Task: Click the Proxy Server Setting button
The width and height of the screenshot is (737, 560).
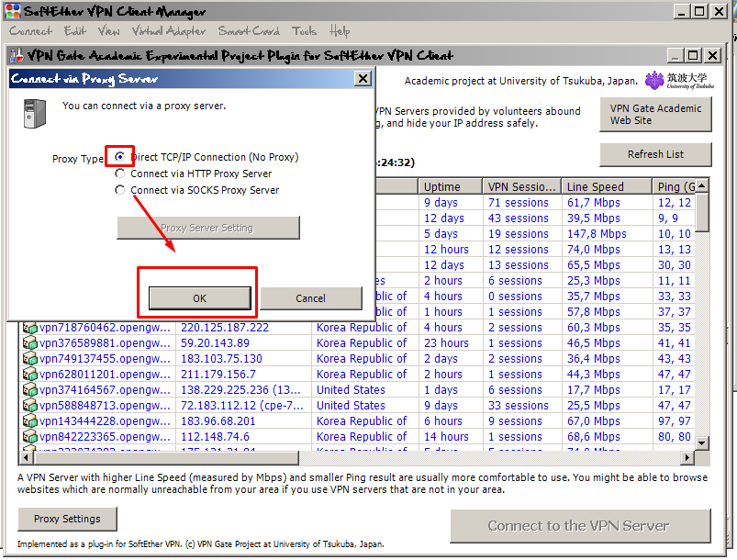Action: 207,228
